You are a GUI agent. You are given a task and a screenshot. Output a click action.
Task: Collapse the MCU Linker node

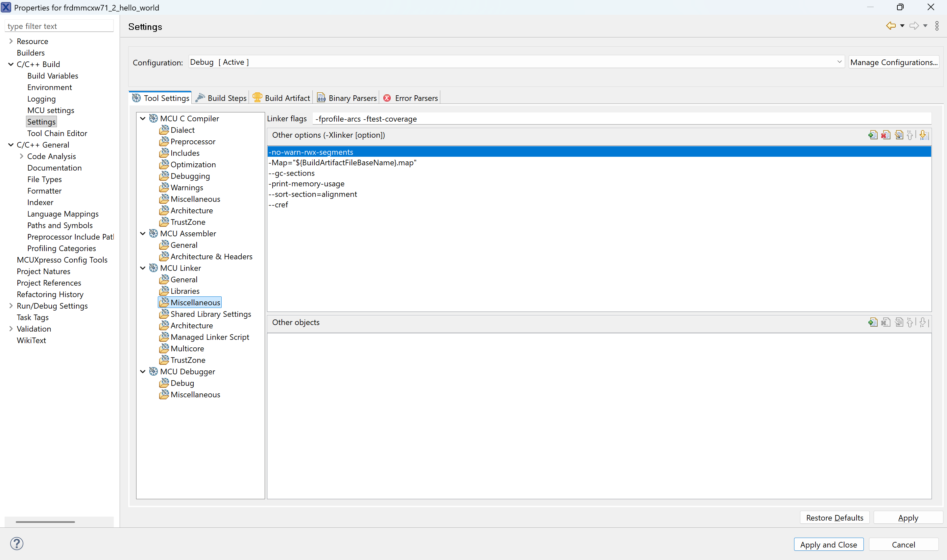click(143, 268)
